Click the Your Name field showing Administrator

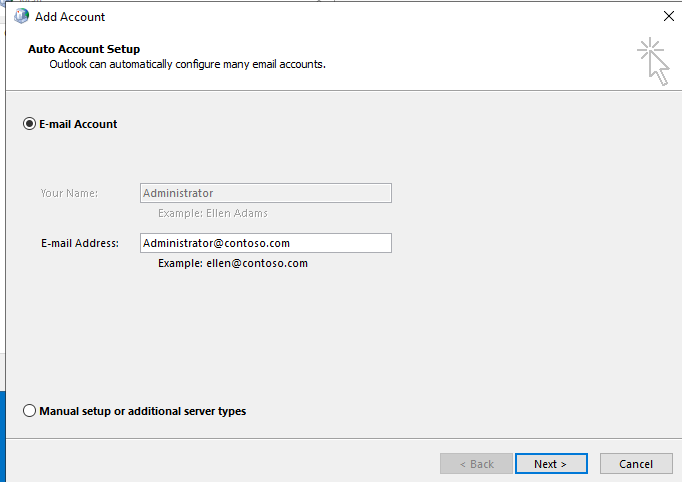pos(266,193)
